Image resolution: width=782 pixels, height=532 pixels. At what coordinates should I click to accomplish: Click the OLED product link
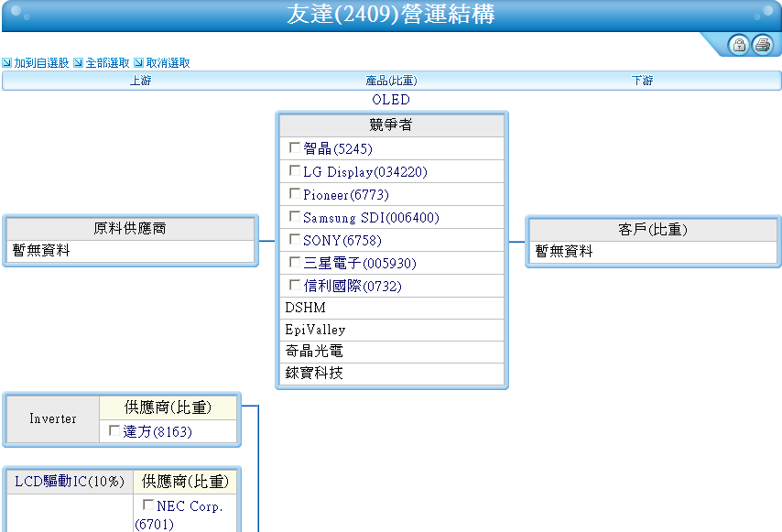click(391, 100)
